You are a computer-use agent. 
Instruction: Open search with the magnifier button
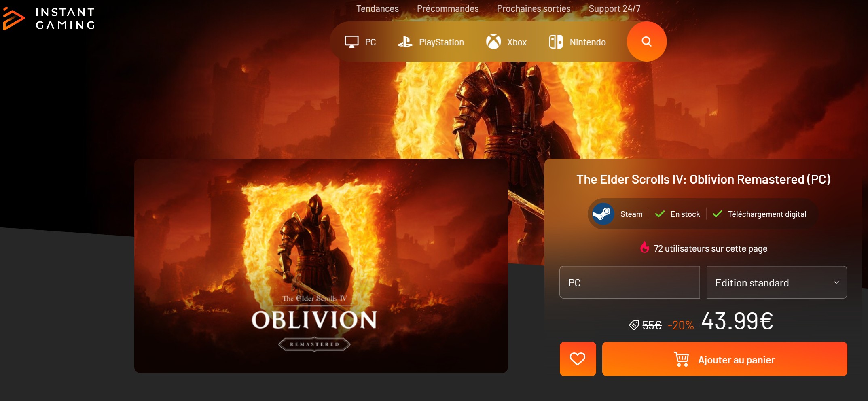(646, 41)
